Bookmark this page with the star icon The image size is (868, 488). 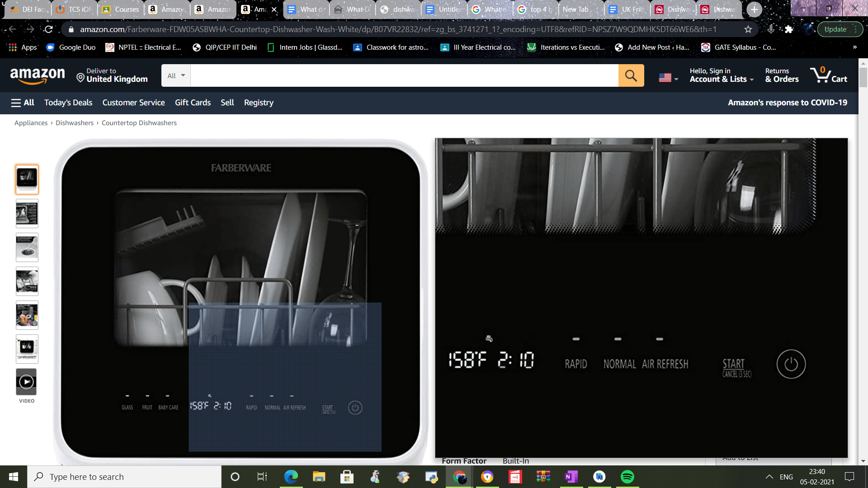[x=748, y=29]
